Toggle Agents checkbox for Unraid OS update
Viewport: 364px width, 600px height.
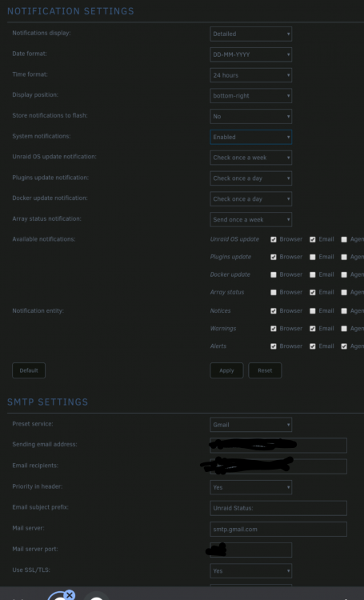pos(344,239)
